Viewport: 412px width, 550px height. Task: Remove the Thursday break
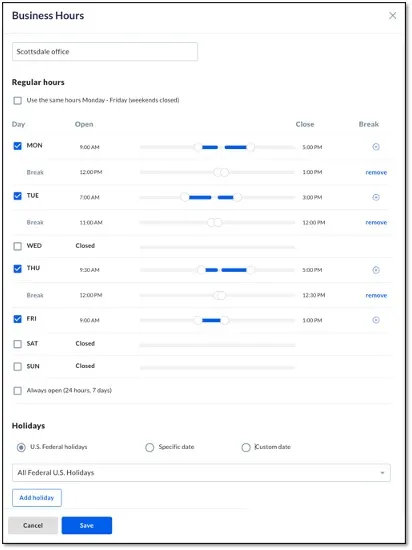pyautogui.click(x=376, y=295)
